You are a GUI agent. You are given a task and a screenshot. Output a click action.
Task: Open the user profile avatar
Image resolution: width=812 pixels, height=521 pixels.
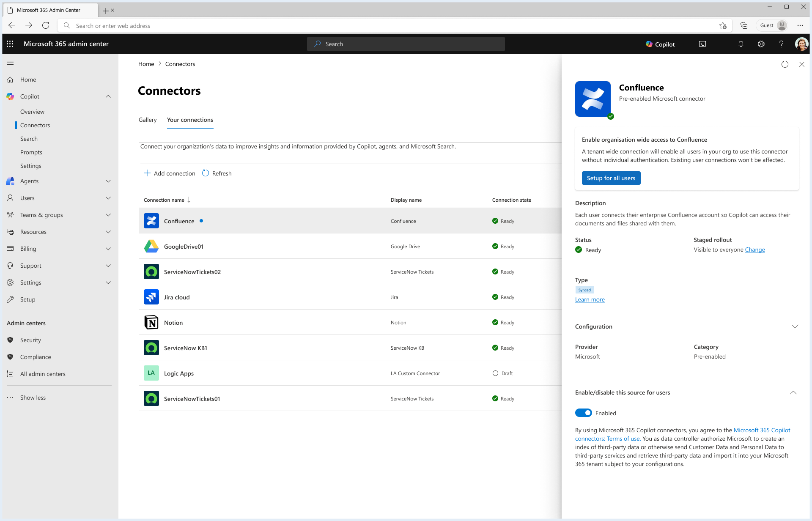tap(801, 44)
